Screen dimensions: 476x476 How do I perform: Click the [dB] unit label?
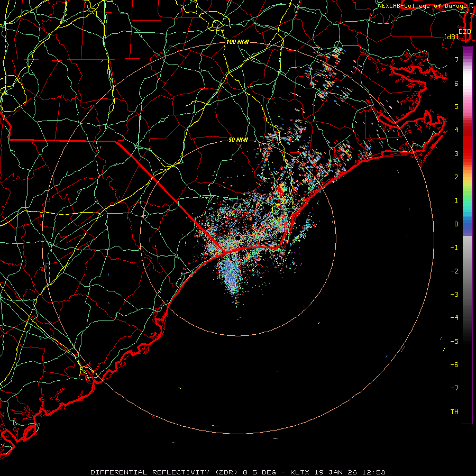point(452,37)
